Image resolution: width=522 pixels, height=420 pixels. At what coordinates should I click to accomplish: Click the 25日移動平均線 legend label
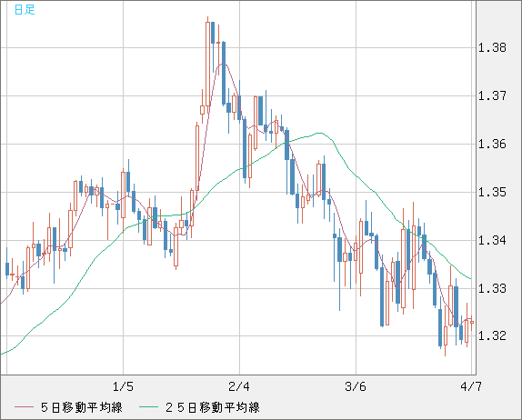(x=213, y=407)
